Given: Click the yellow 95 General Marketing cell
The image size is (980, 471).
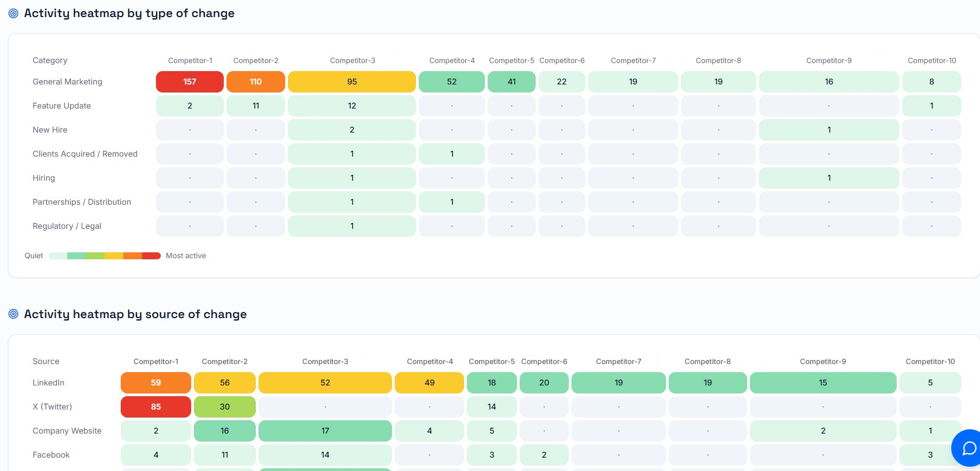Looking at the screenshot, I should click(352, 82).
